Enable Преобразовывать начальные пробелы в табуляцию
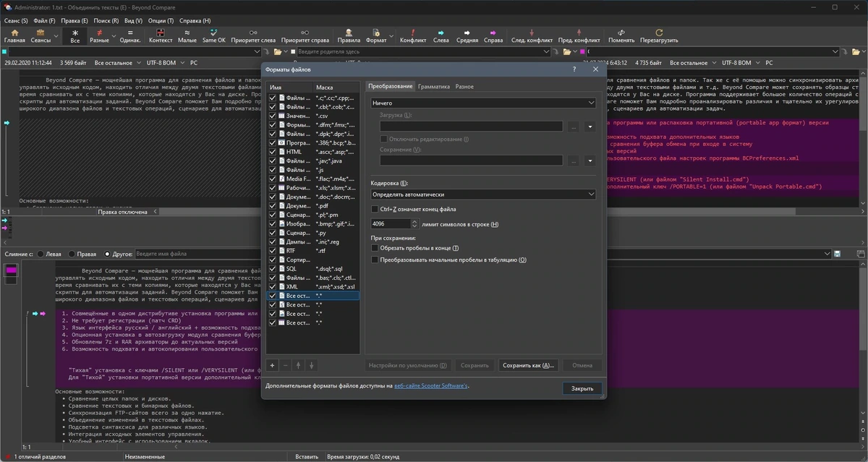The height and width of the screenshot is (462, 868). 374,260
